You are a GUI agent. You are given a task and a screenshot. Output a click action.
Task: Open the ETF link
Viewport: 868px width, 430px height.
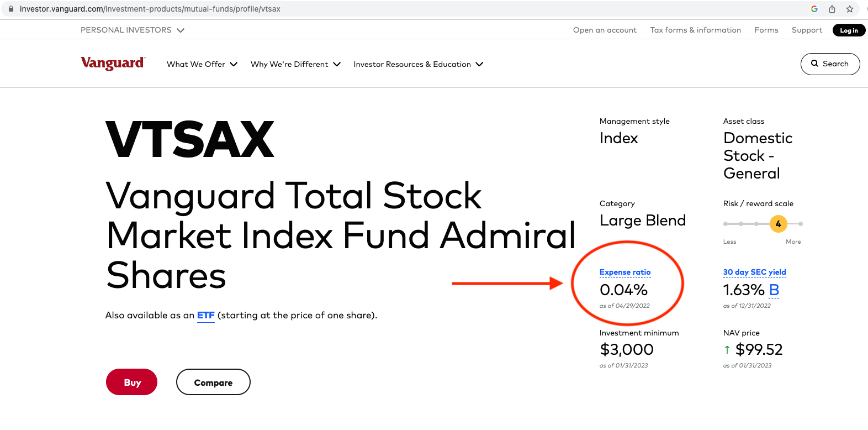coord(205,315)
